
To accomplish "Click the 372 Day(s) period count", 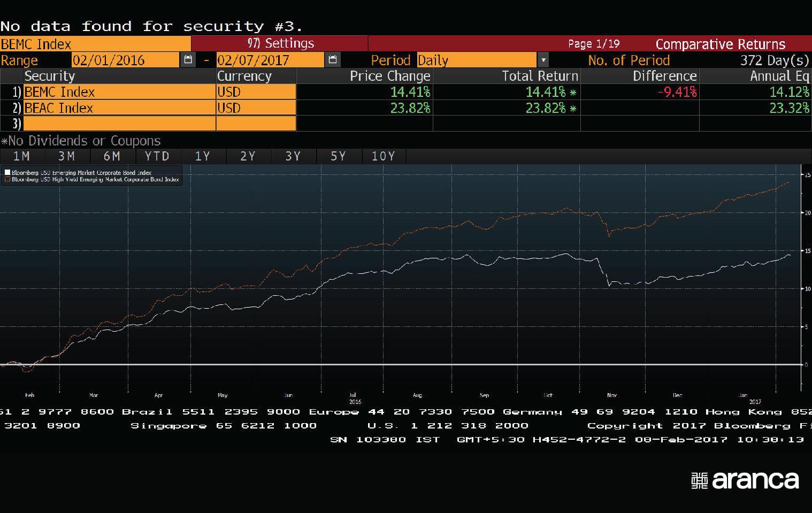I will [775, 60].
